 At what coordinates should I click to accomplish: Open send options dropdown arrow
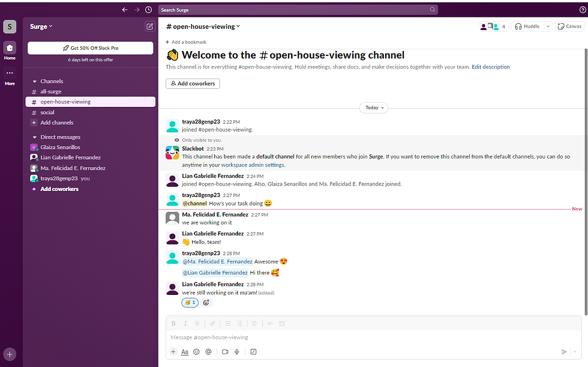[x=575, y=352]
